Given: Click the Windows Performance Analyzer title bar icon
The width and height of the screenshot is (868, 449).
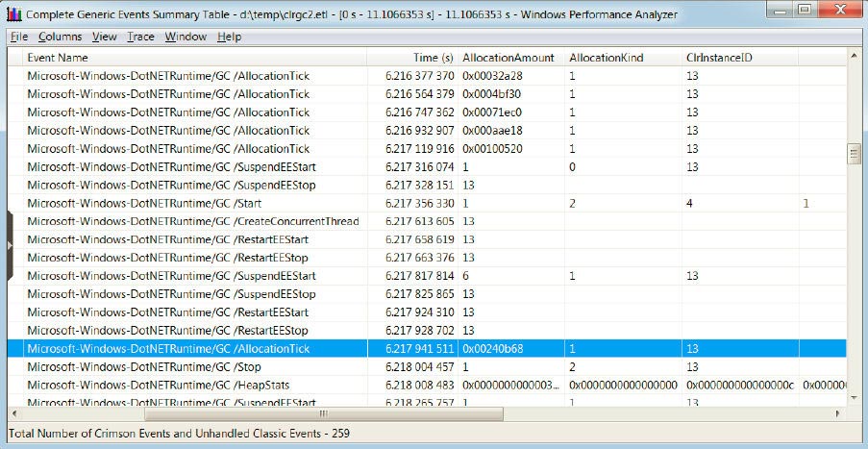Looking at the screenshot, I should click(13, 13).
